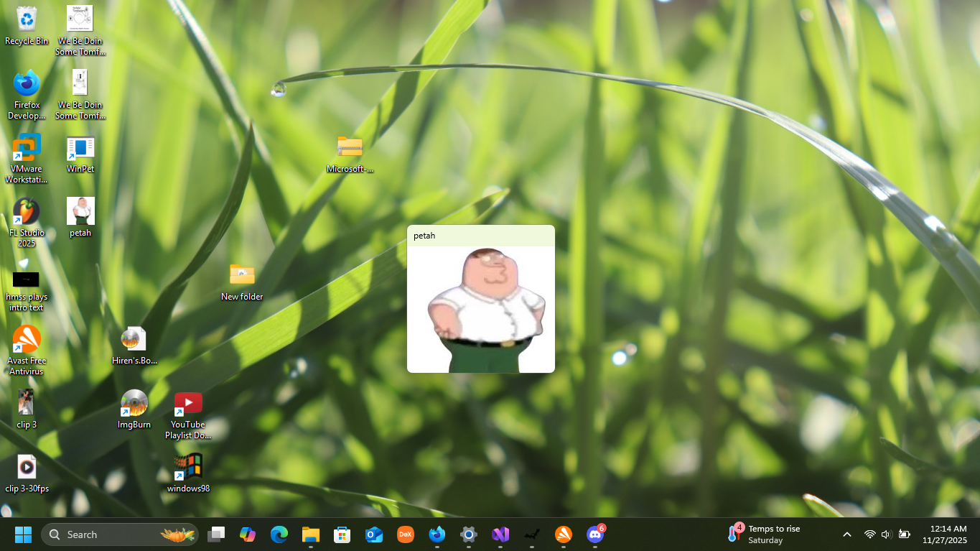This screenshot has height=551, width=980.
Task: Select the square-thumbnail "We Be Doin Some Tomf..." file
Action: coord(80,30)
